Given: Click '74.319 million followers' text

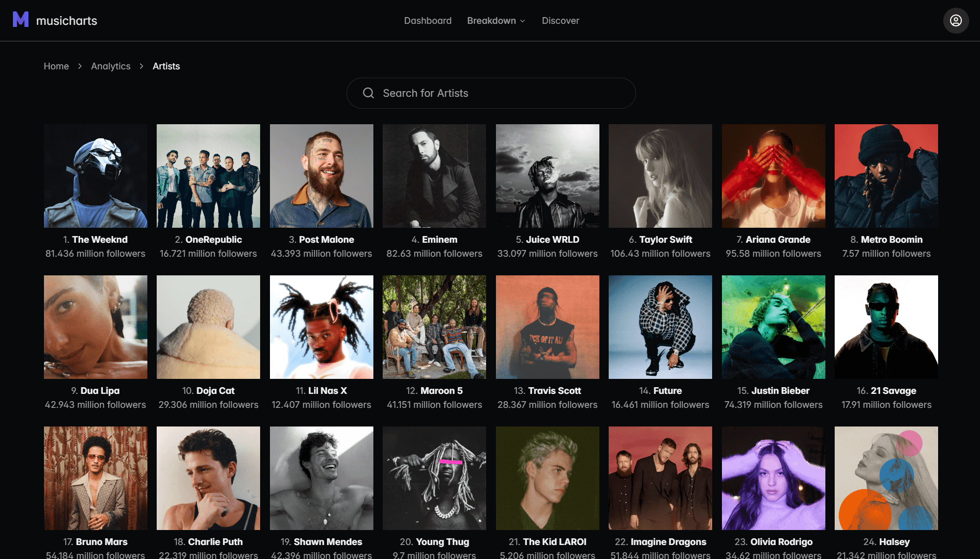Looking at the screenshot, I should click(774, 405).
